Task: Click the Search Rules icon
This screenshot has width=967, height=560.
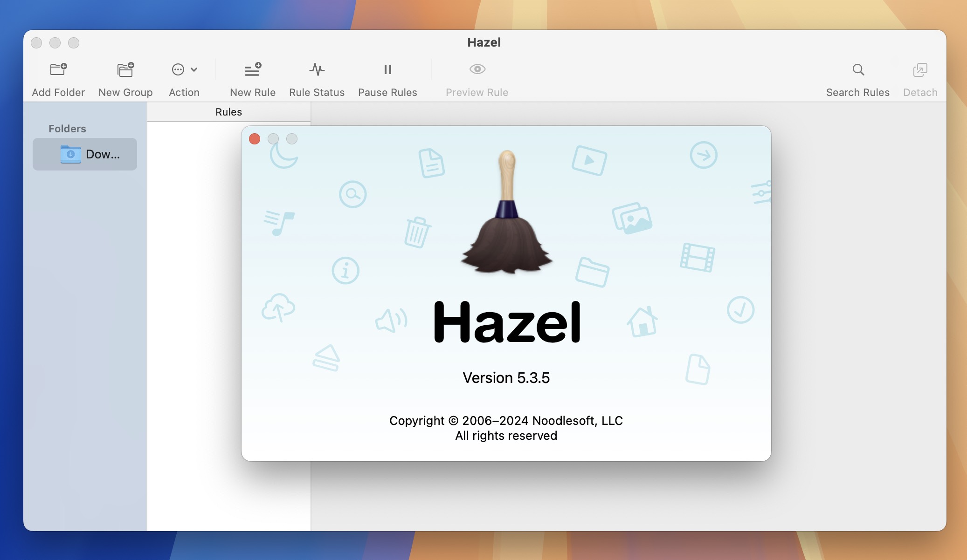Action: 857,68
